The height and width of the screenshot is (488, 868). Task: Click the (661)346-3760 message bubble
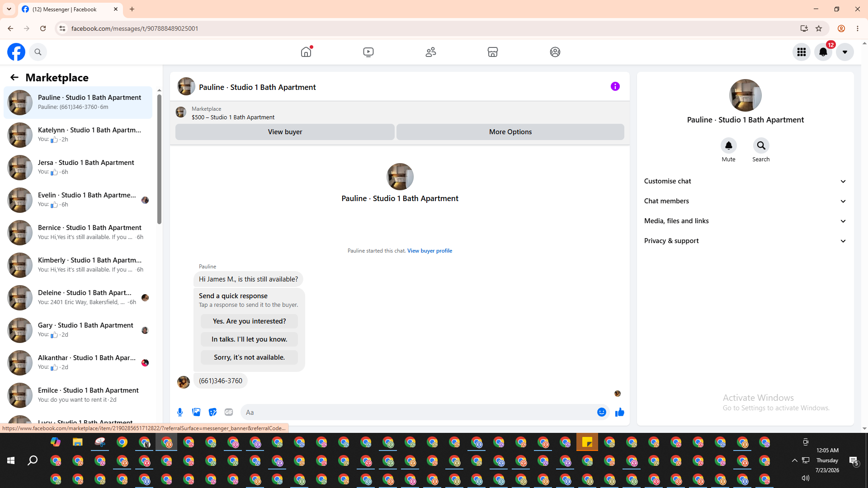tap(221, 381)
